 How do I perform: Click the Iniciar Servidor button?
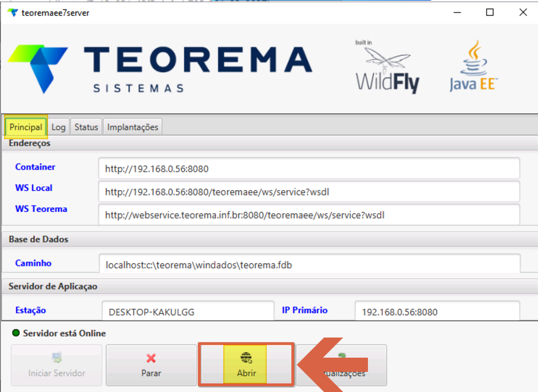[57, 365]
